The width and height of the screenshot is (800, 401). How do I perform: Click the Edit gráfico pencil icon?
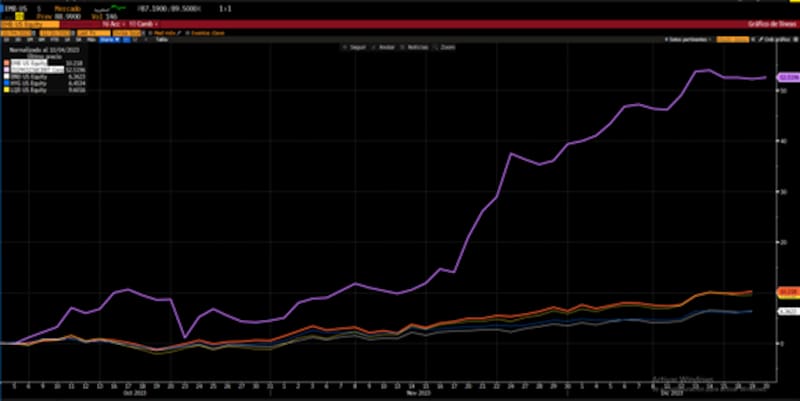(x=769, y=39)
